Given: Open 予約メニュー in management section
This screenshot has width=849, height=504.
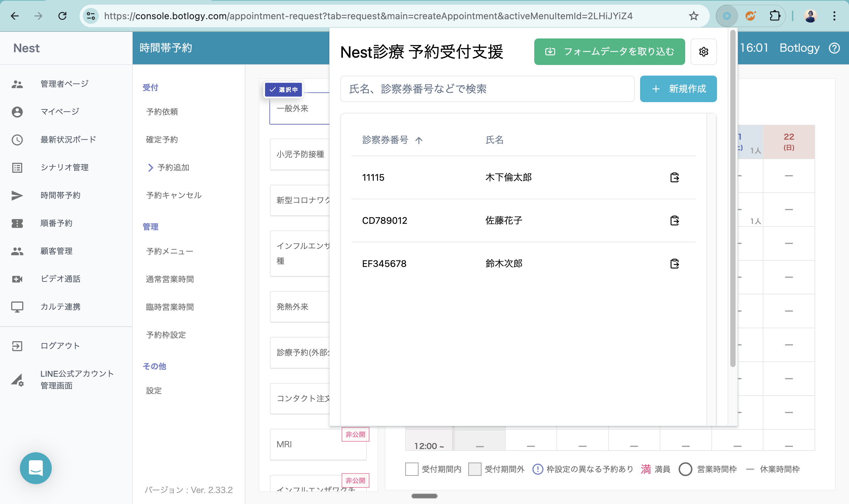Looking at the screenshot, I should [x=169, y=251].
